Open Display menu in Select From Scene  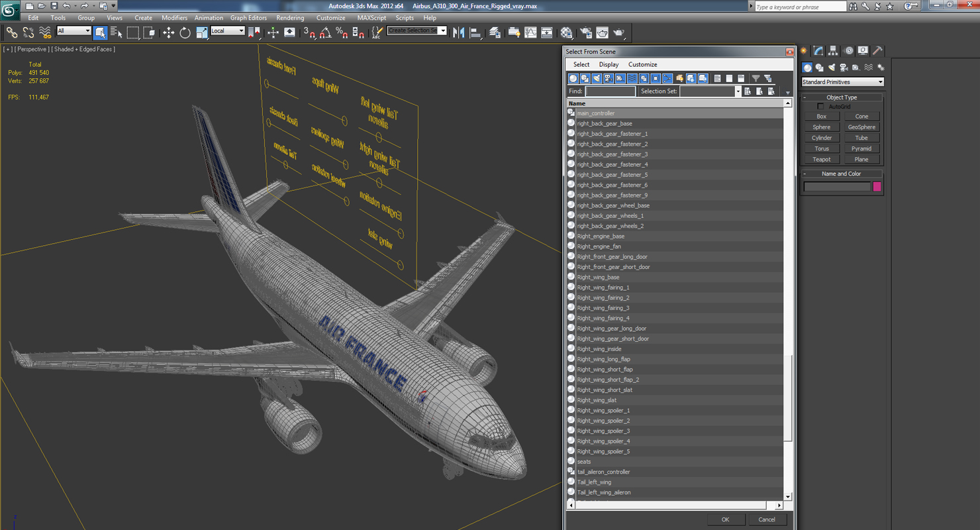(x=609, y=64)
